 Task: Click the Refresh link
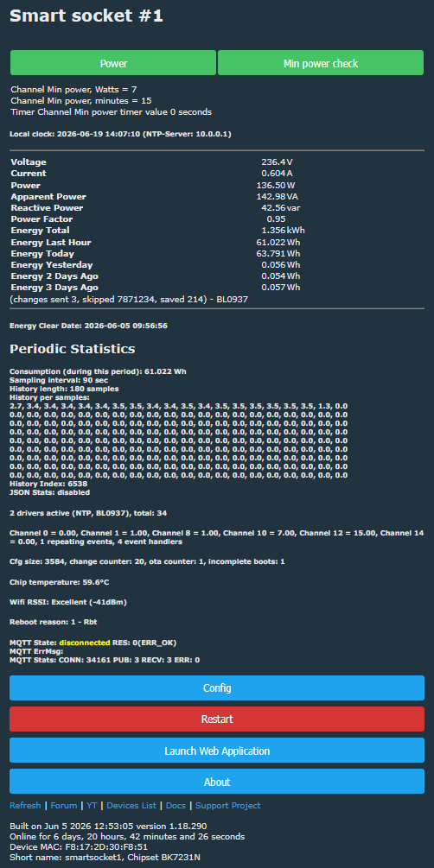(x=25, y=806)
